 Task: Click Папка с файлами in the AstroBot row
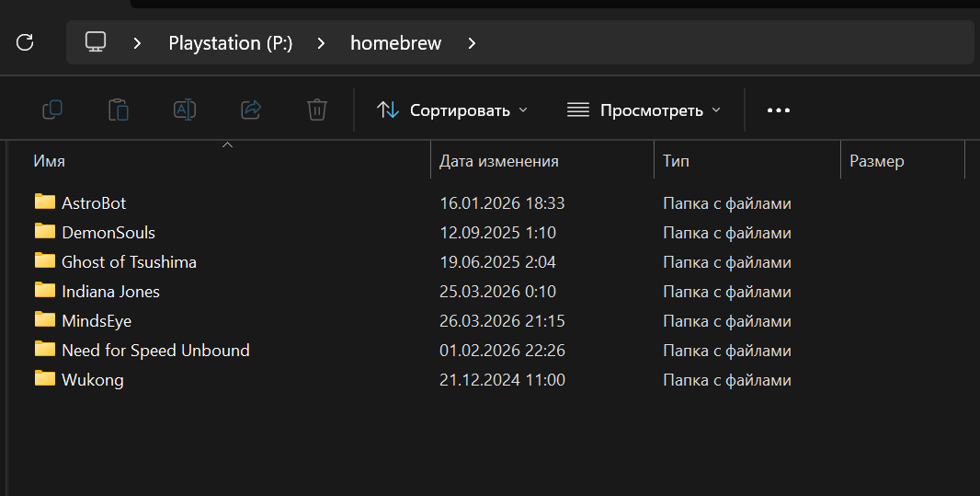click(x=727, y=203)
